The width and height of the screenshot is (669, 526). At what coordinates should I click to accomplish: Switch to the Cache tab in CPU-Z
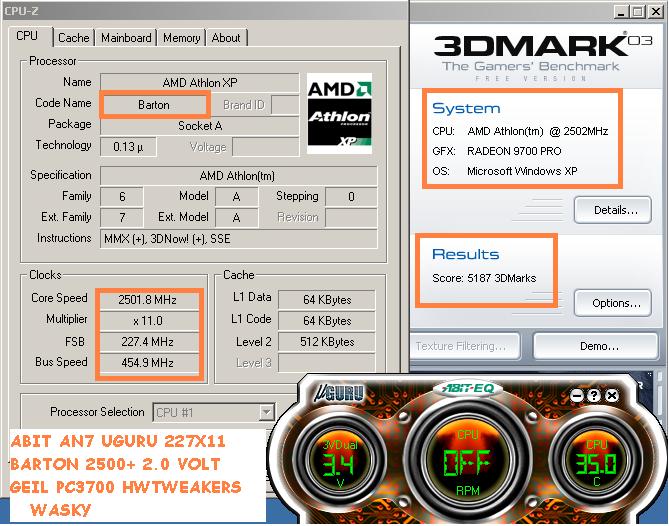click(73, 38)
